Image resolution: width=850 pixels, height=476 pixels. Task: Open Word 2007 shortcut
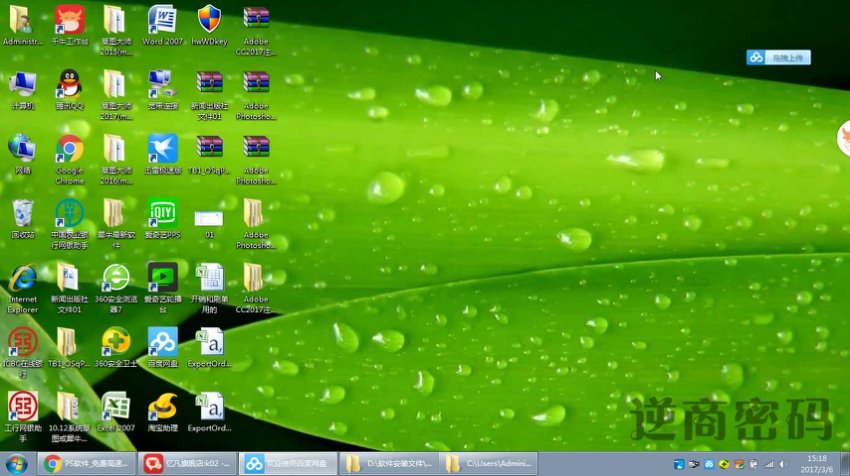pos(163,25)
